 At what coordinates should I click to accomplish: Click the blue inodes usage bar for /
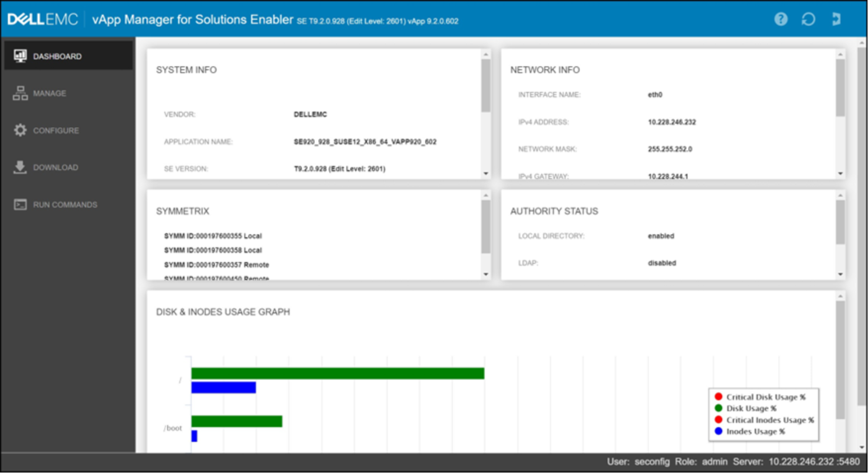click(x=224, y=387)
